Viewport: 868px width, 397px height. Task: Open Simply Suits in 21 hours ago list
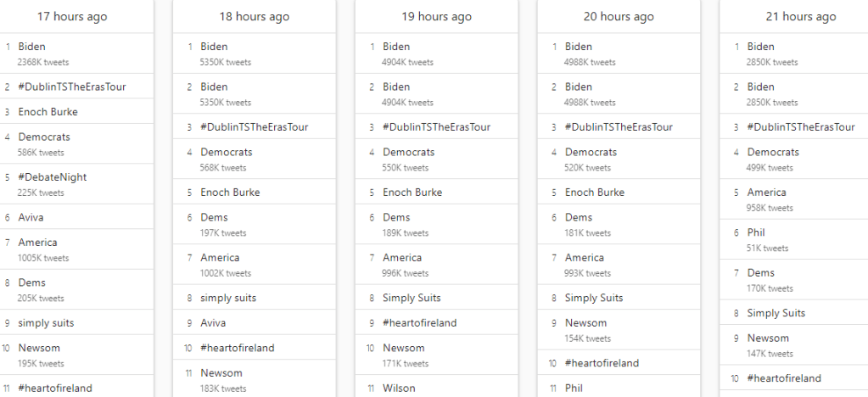[776, 313]
